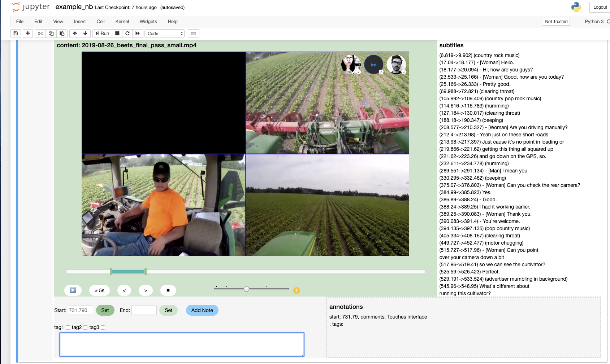
Task: Run the current cell
Action: [102, 34]
